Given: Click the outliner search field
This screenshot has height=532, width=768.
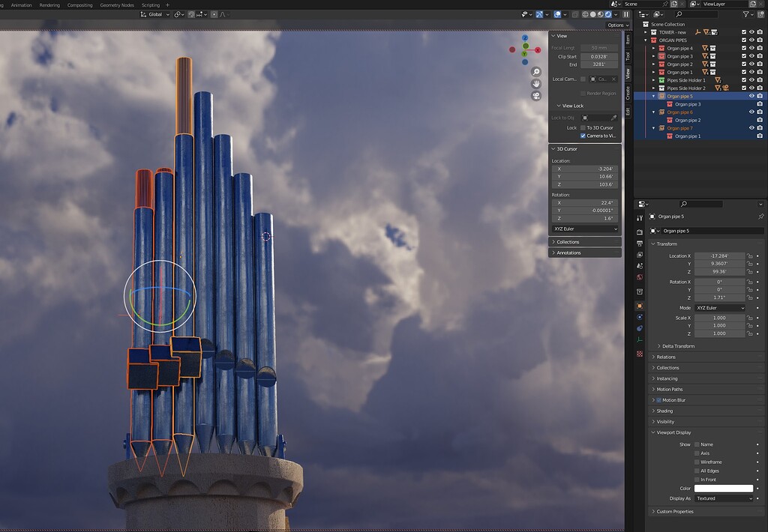Looking at the screenshot, I should click(697, 15).
